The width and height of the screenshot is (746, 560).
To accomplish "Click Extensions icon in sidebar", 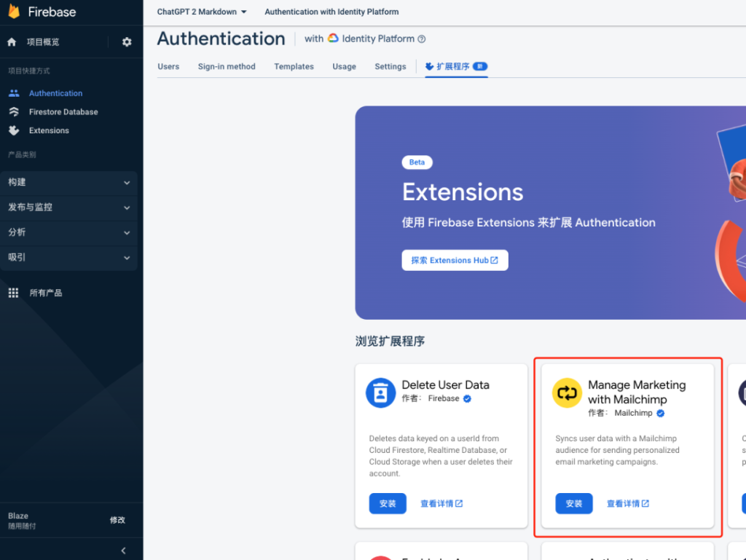I will point(14,130).
